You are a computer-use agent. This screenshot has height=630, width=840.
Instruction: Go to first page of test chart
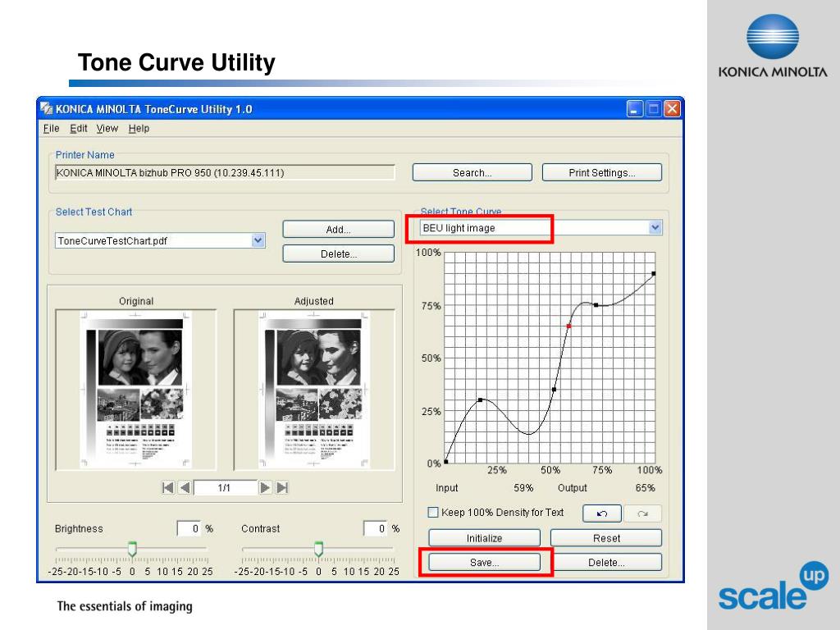167,487
